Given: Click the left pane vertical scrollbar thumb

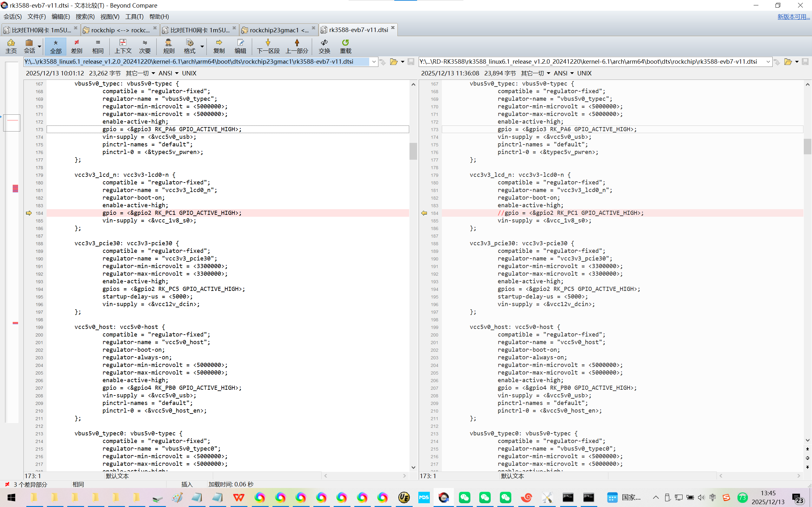Looking at the screenshot, I should tap(413, 151).
